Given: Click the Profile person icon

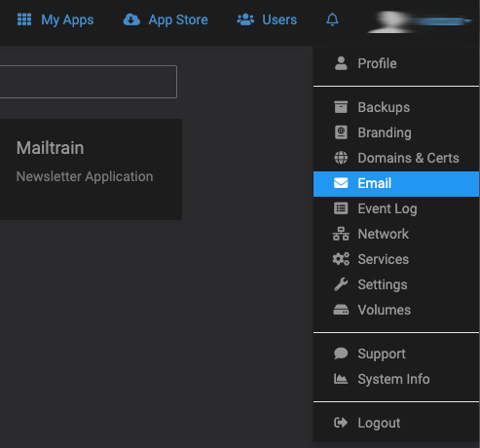Looking at the screenshot, I should tap(341, 63).
